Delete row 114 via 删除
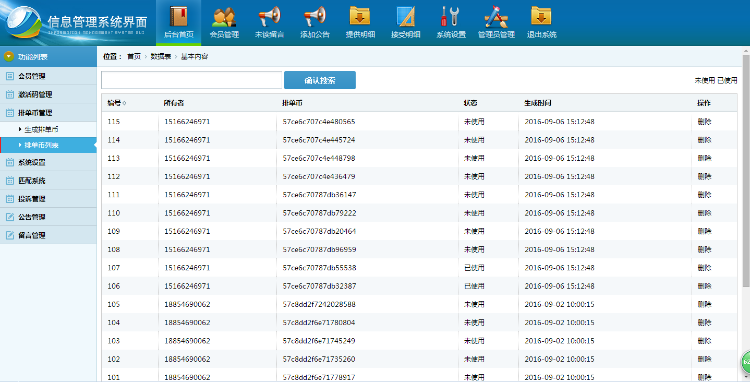 tap(704, 140)
